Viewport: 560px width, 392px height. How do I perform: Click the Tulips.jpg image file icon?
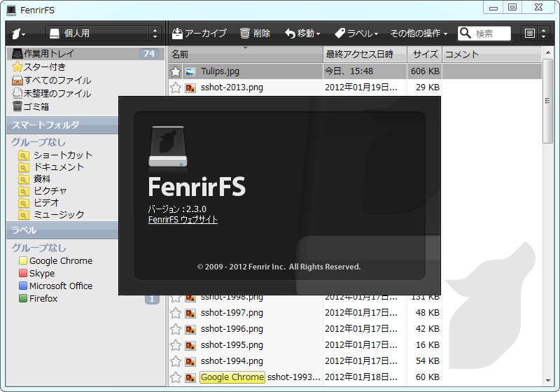pos(190,72)
